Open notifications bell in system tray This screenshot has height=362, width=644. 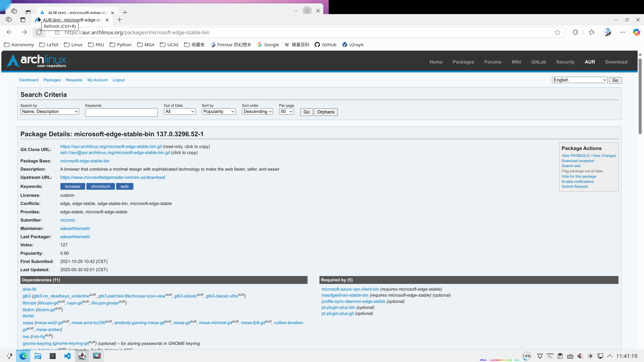(540, 356)
